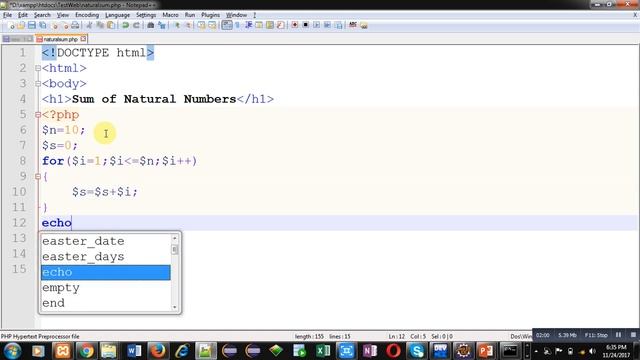This screenshot has height=360, width=640.
Task: Collapse the php block fold on line 5
Action: click(x=38, y=115)
